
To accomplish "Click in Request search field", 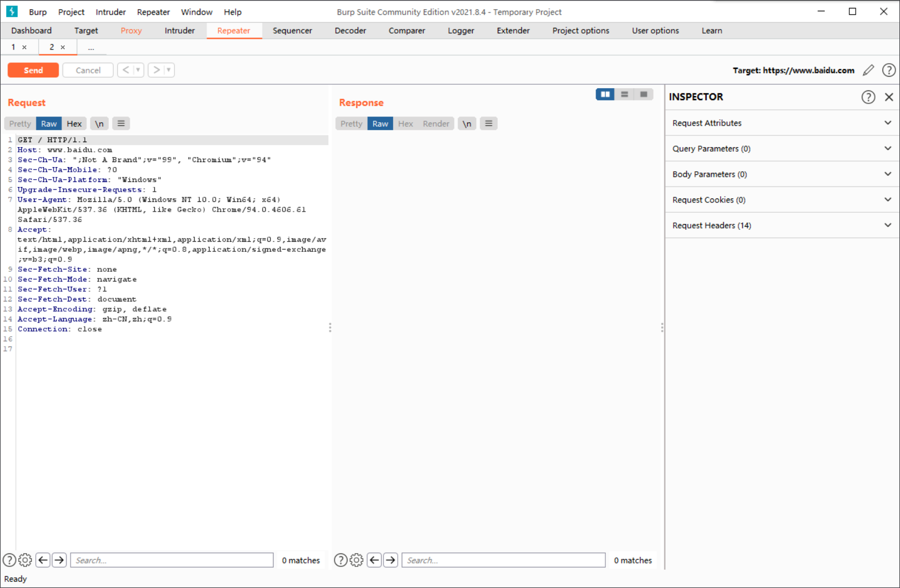I will click(x=172, y=560).
